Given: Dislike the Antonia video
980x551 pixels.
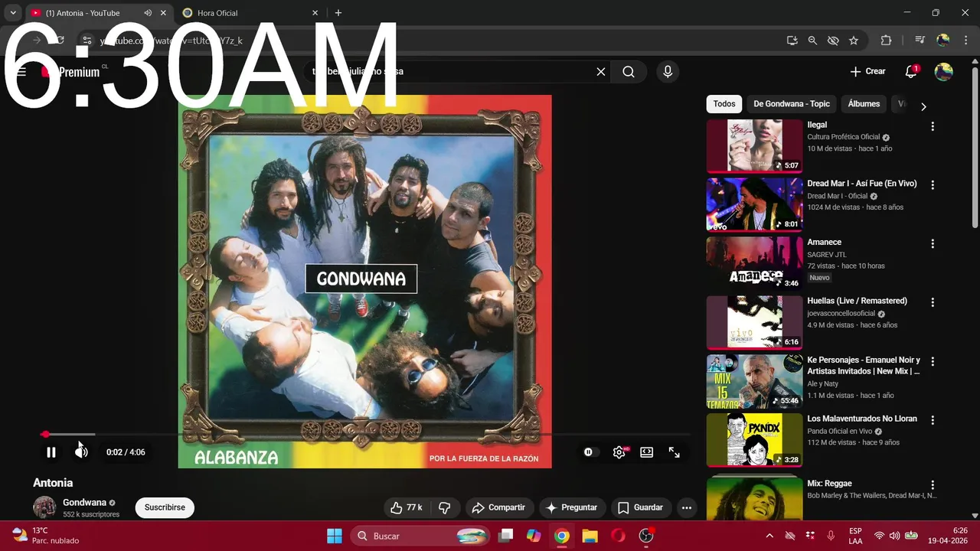Looking at the screenshot, I should click(x=445, y=507).
